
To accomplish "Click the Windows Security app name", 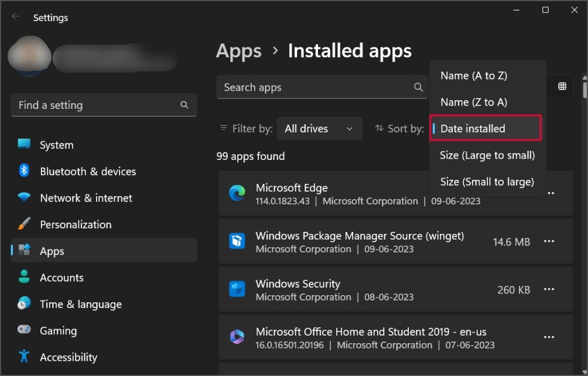I will pyautogui.click(x=298, y=284).
